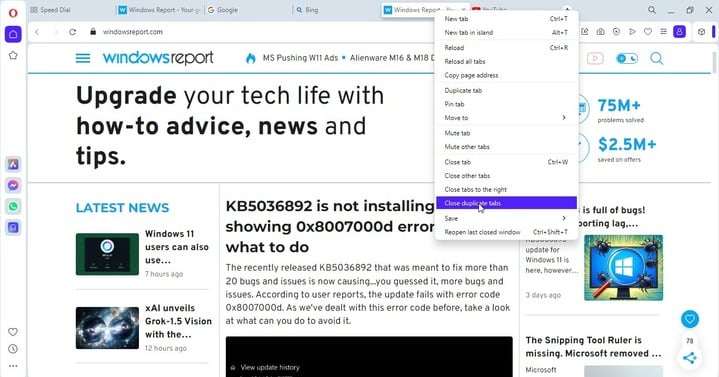
Task: Select New tab in island
Action: pos(506,33)
